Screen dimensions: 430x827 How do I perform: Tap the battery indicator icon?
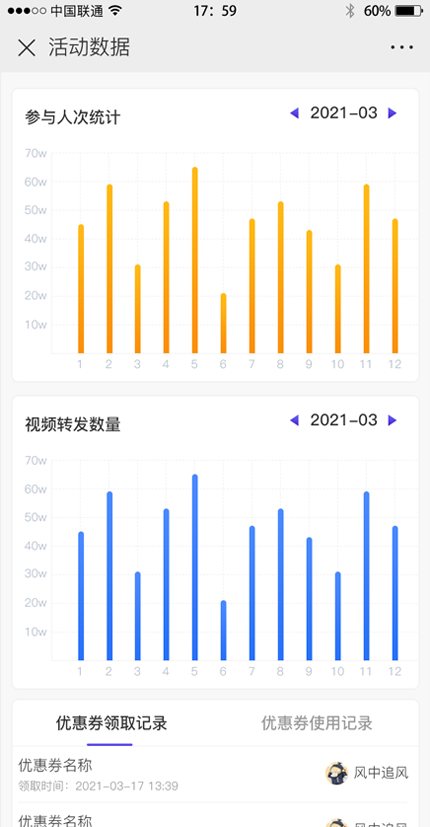[409, 11]
